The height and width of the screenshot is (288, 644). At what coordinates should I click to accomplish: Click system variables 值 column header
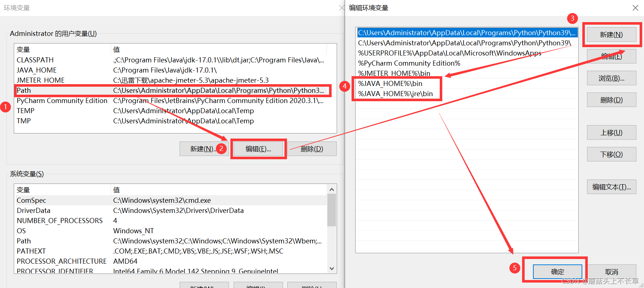219,190
